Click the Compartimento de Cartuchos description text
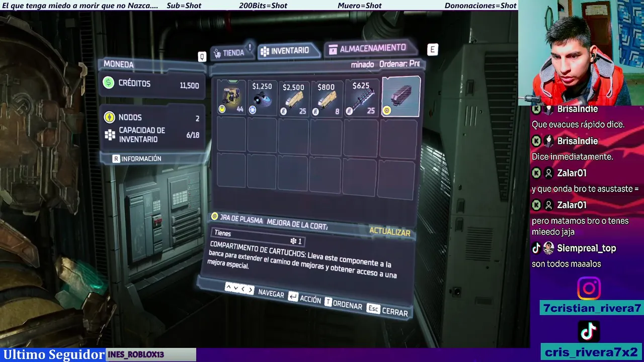This screenshot has height=362, width=644. (x=302, y=260)
